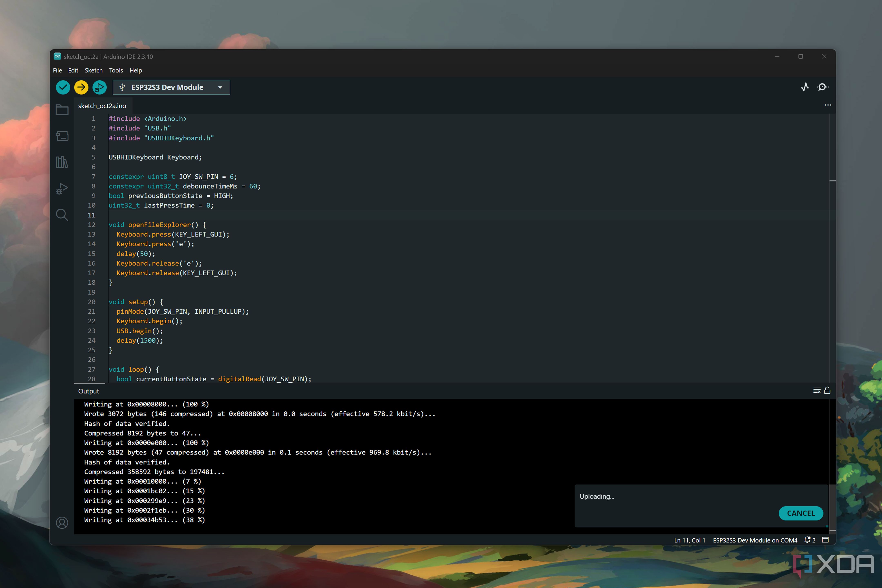Click the void setup() line
Viewport: 882px width, 588px height.
click(136, 302)
